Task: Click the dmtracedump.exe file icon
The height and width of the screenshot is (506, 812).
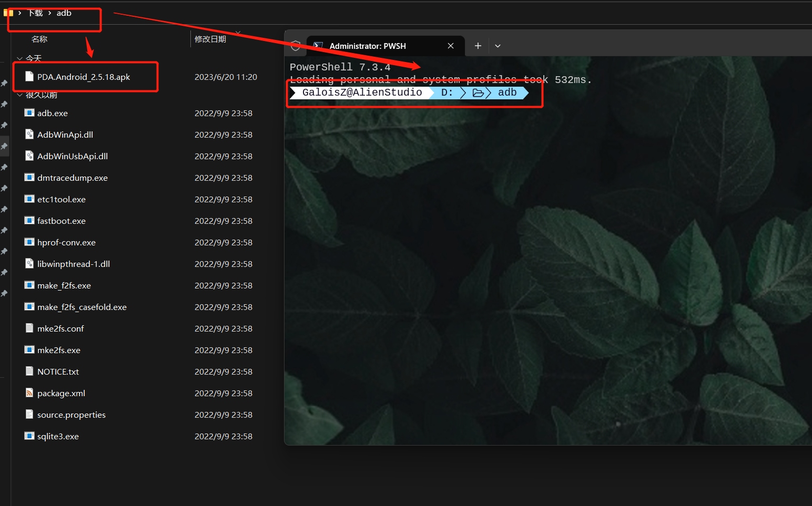Action: [29, 177]
